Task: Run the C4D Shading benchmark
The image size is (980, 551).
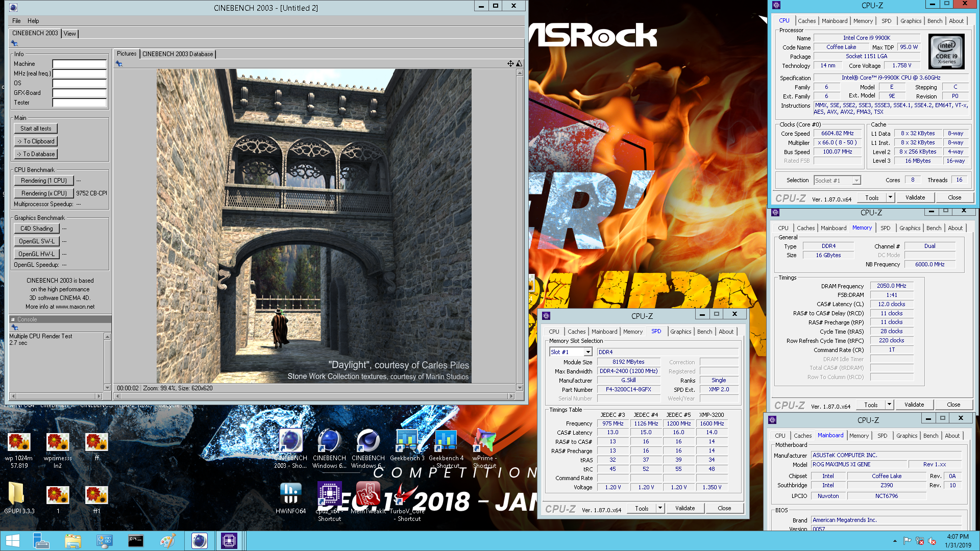Action: point(37,229)
